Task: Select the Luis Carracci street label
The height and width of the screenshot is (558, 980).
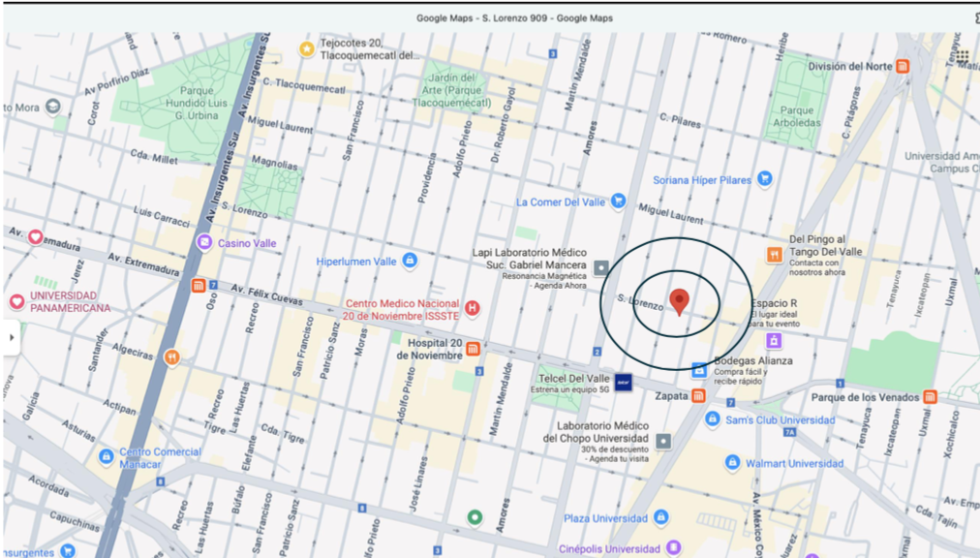Action: [162, 216]
